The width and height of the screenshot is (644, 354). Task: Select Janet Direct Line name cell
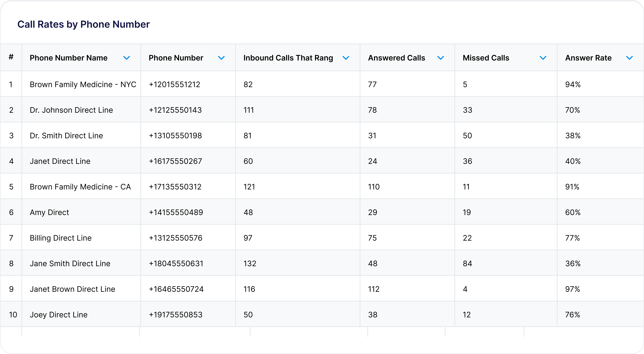(60, 161)
